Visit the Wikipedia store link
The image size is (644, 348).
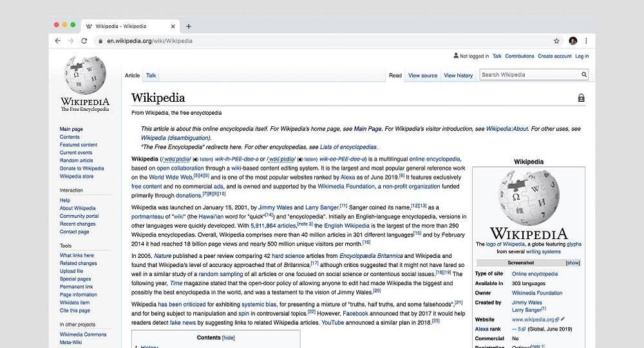pyautogui.click(x=77, y=177)
